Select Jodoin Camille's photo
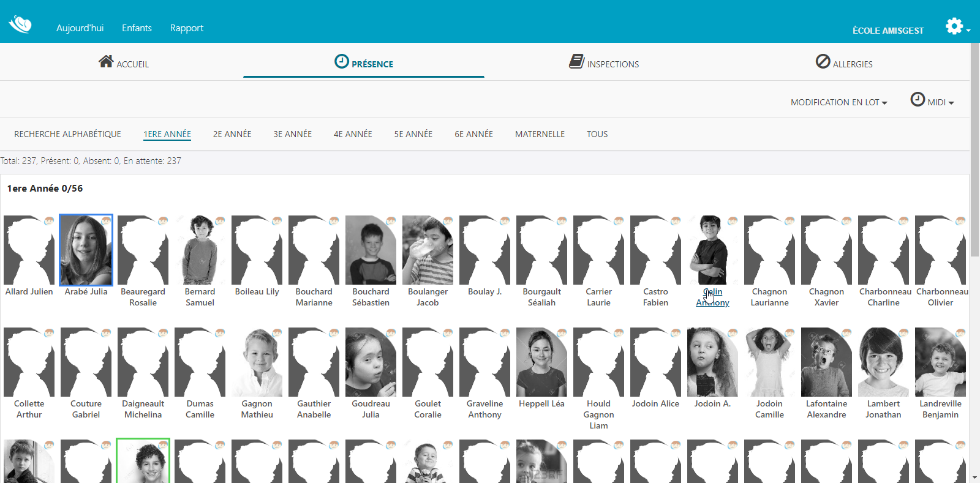This screenshot has height=483, width=980. pyautogui.click(x=769, y=362)
